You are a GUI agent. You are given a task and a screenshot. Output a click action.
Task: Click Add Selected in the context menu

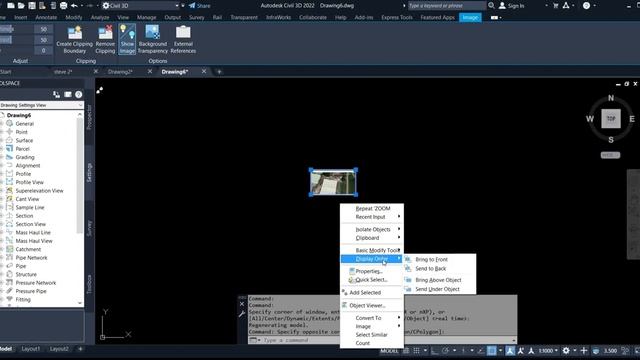click(372, 293)
